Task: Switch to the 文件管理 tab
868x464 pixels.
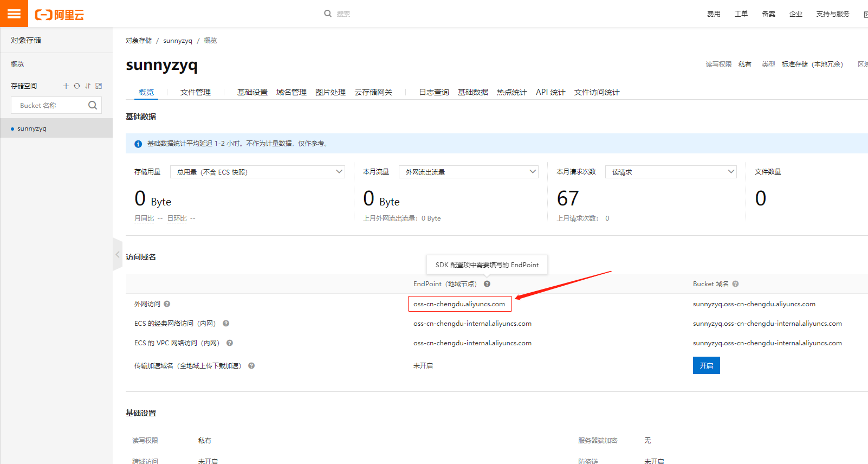Action: click(196, 92)
